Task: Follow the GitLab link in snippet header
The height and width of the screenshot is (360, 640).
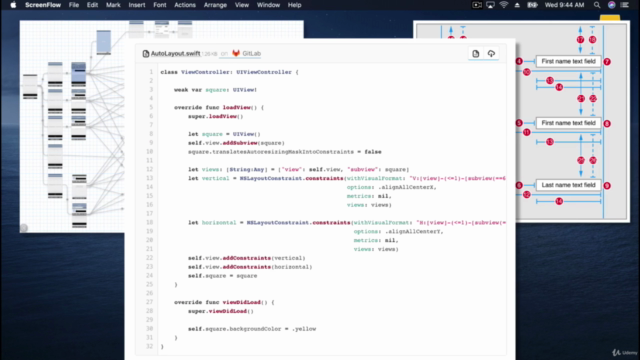Action: click(x=251, y=53)
